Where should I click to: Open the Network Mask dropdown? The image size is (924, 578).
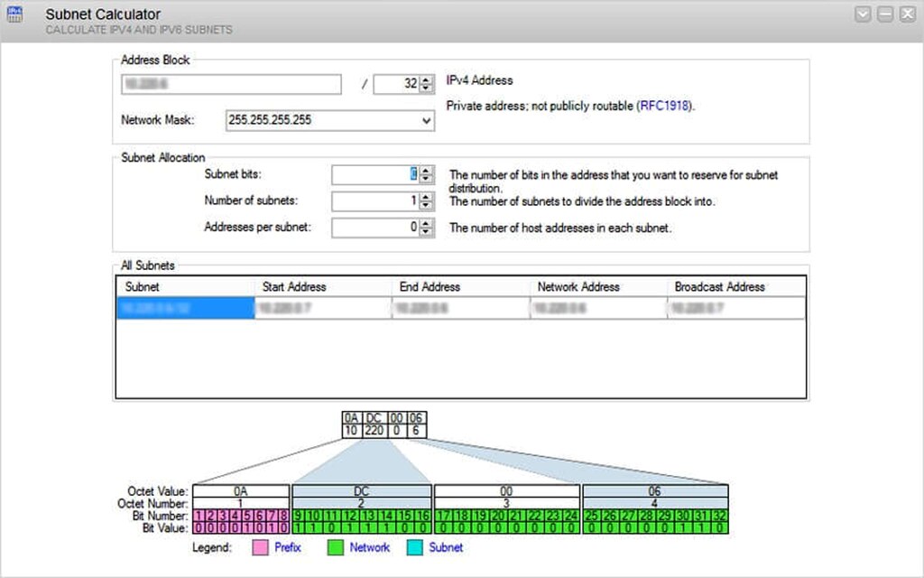coord(329,121)
